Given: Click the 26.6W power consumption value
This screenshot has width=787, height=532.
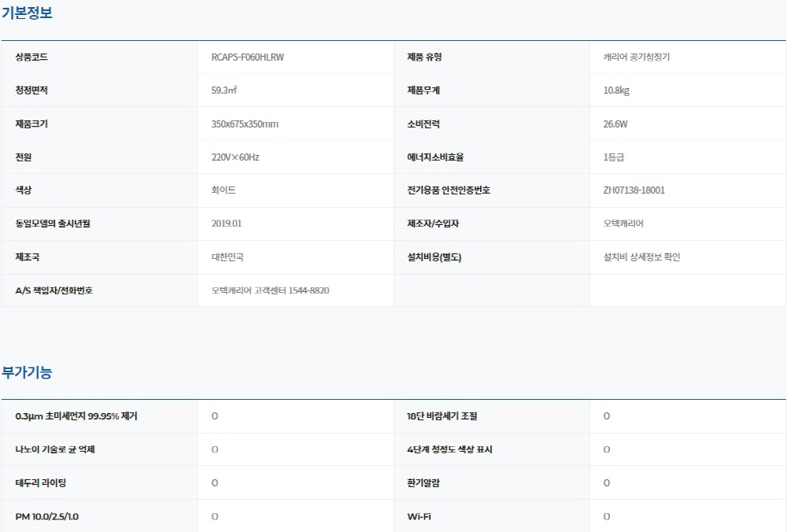Looking at the screenshot, I should point(615,124).
